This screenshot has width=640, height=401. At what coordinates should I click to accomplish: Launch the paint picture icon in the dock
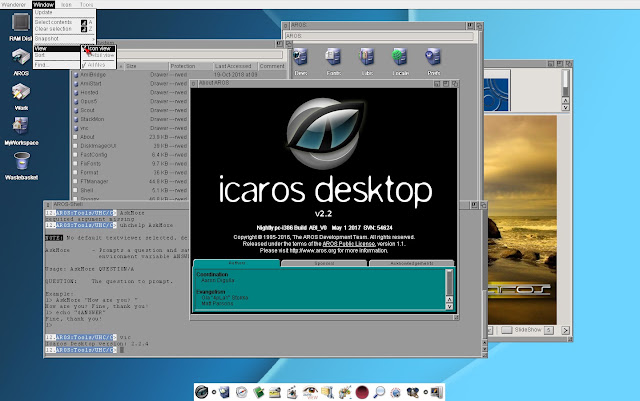[x=292, y=392]
